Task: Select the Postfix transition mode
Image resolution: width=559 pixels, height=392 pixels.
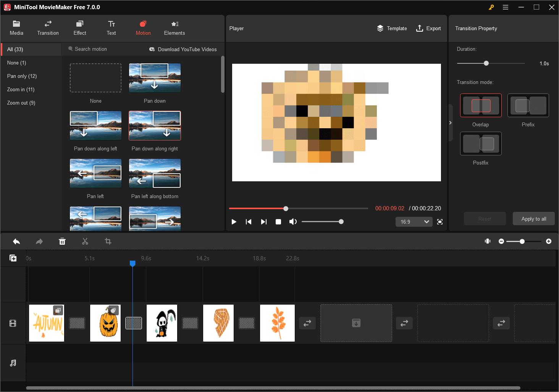Action: click(480, 144)
